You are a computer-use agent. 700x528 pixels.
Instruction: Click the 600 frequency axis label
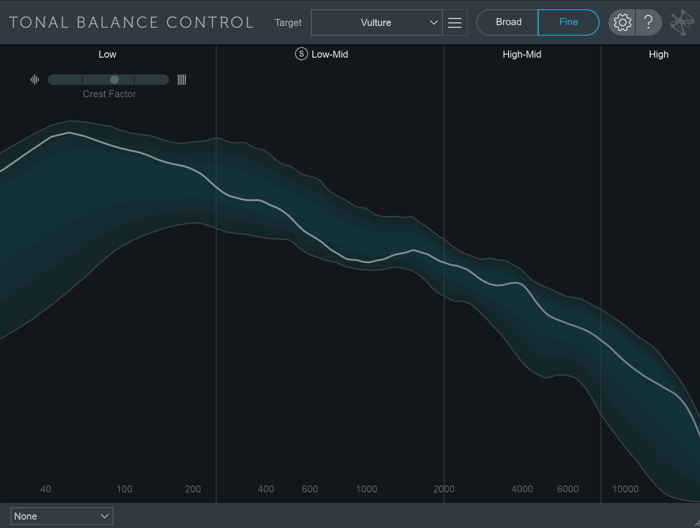[310, 489]
